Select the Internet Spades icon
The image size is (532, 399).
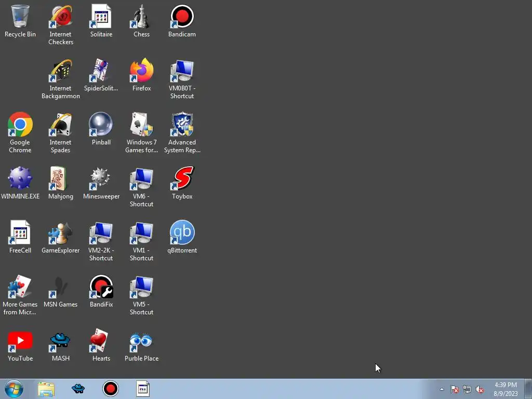point(61,133)
